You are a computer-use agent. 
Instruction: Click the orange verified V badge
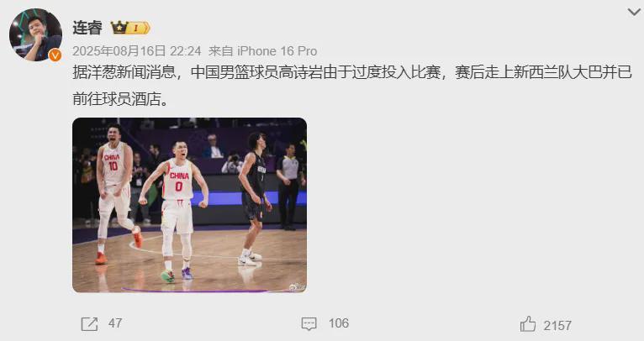[55, 55]
